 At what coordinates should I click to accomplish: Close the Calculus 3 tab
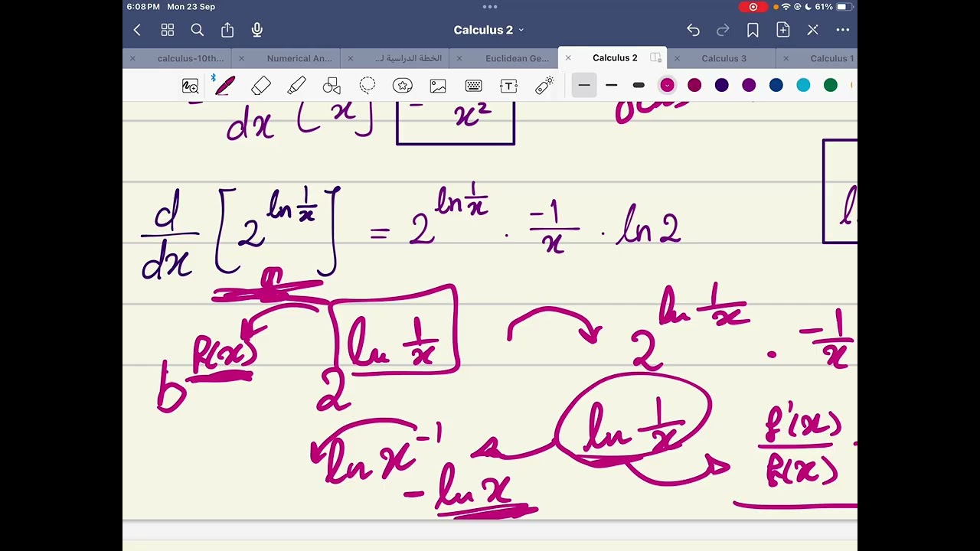pos(677,58)
